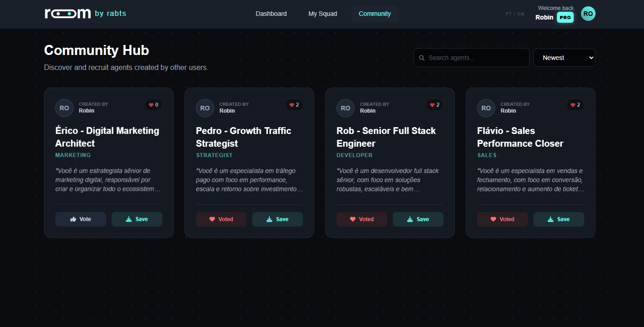Unvote Pedro by clicking his Voted button
Image resolution: width=644 pixels, height=327 pixels.
(221, 219)
